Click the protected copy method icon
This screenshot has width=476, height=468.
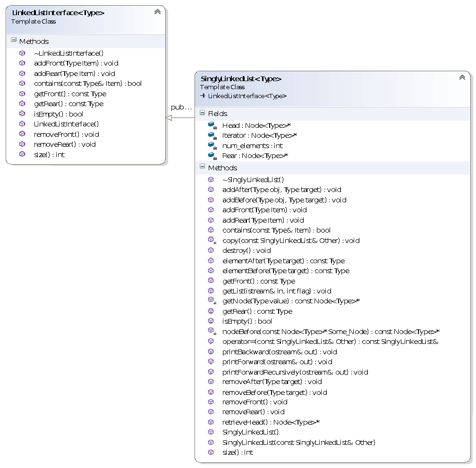pyautogui.click(x=212, y=240)
